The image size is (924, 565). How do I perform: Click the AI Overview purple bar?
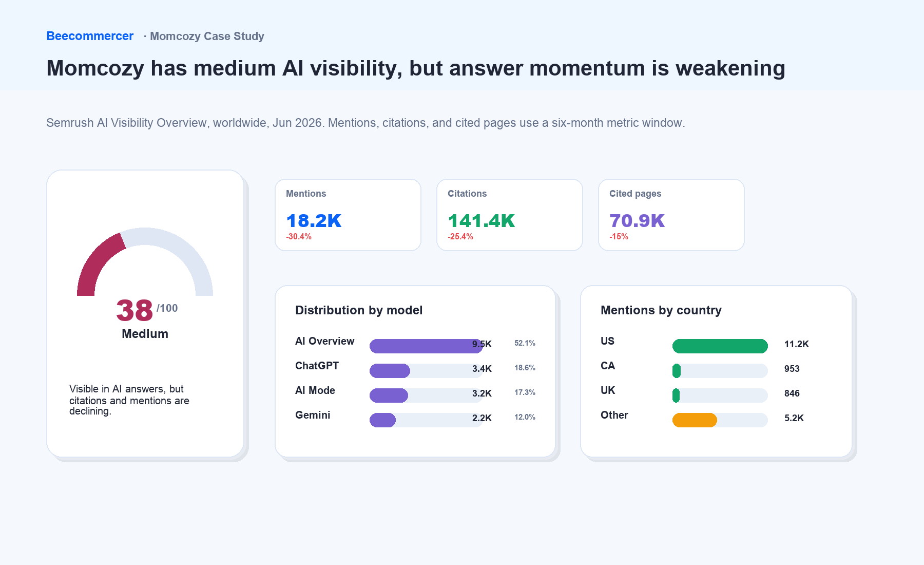pyautogui.click(x=426, y=346)
